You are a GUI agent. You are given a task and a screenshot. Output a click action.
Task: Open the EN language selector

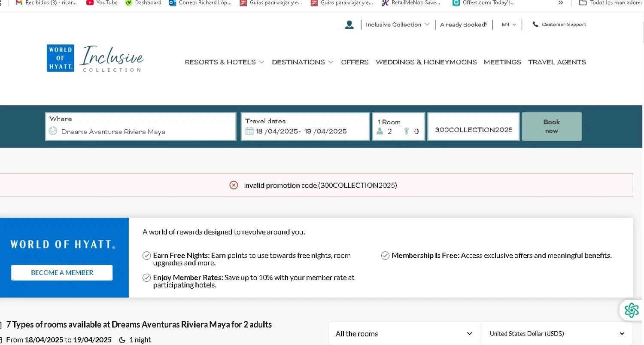tap(509, 24)
